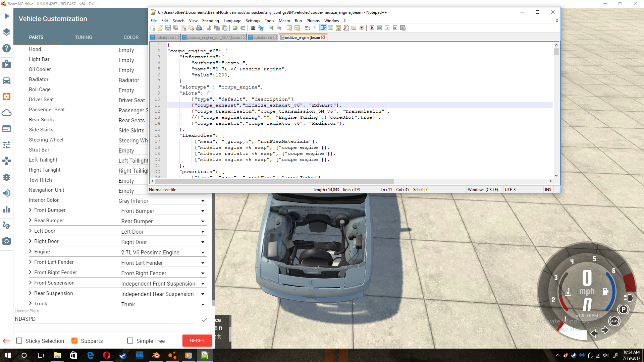The image size is (644, 362).
Task: Click the Zoom In toolbar icon
Action: click(271, 28)
